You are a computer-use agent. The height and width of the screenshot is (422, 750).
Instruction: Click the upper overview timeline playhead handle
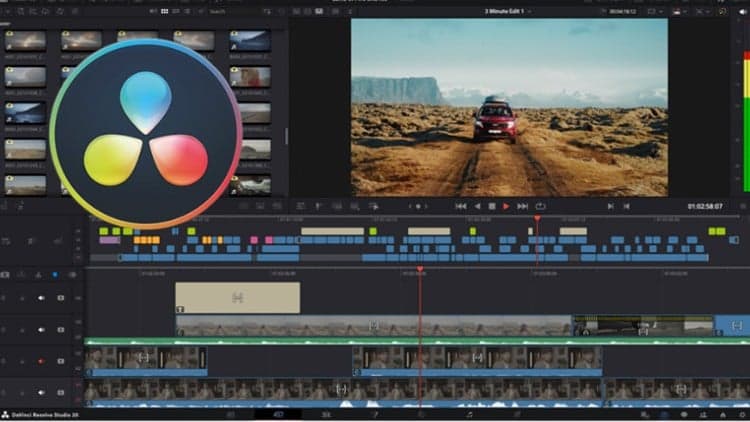[x=537, y=218]
